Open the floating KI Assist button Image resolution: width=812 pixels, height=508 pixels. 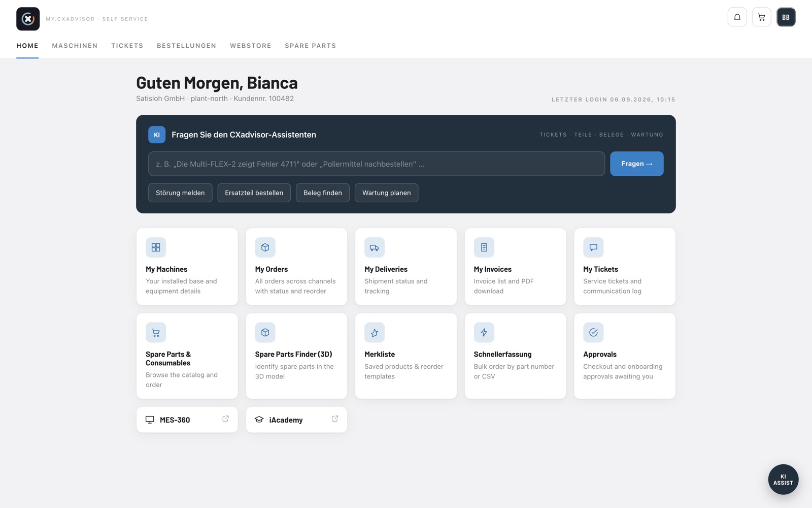coord(783,480)
